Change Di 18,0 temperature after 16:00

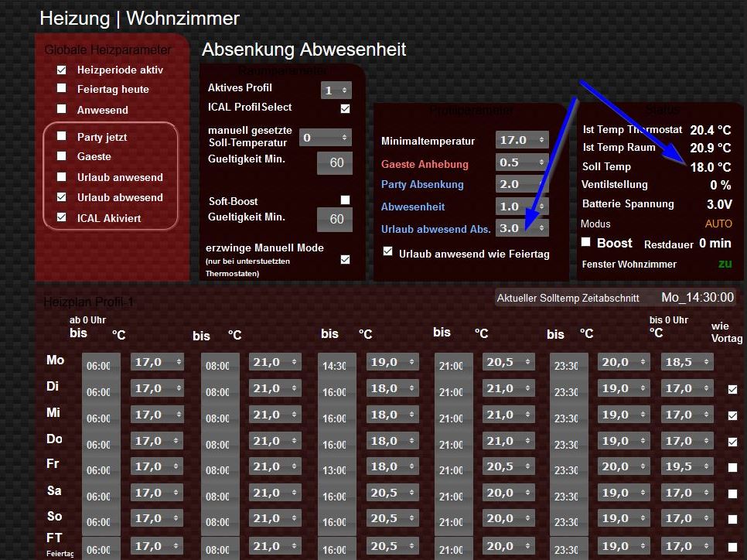point(393,388)
